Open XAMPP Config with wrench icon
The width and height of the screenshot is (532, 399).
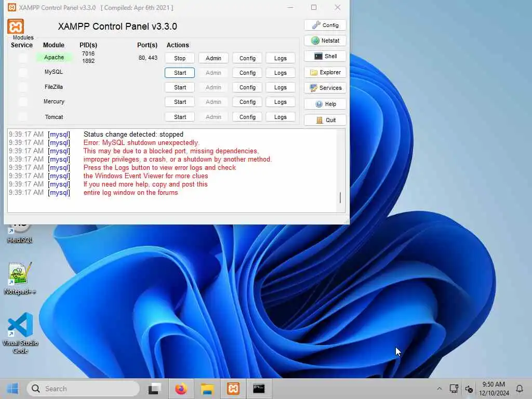pyautogui.click(x=325, y=25)
